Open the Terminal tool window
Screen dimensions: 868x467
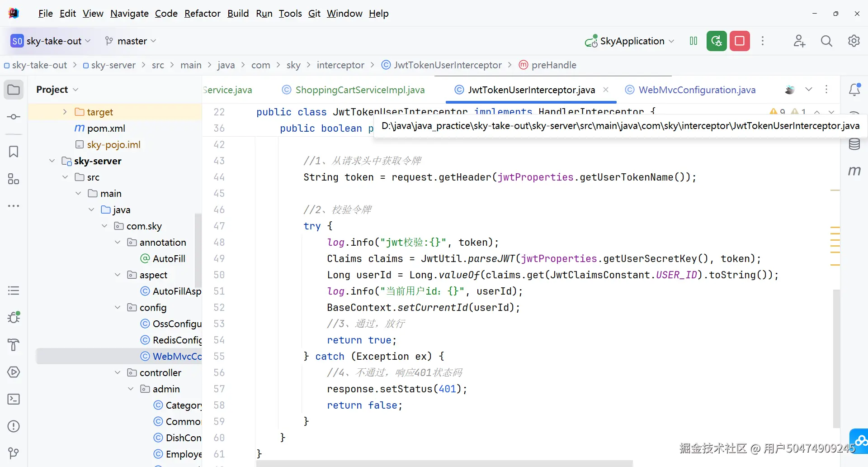tap(14, 399)
